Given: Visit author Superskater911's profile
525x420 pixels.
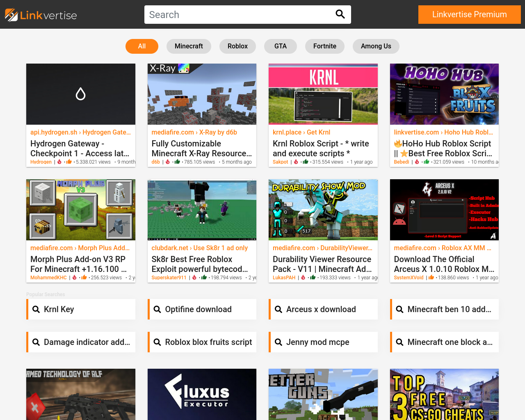Looking at the screenshot, I should pos(169,278).
